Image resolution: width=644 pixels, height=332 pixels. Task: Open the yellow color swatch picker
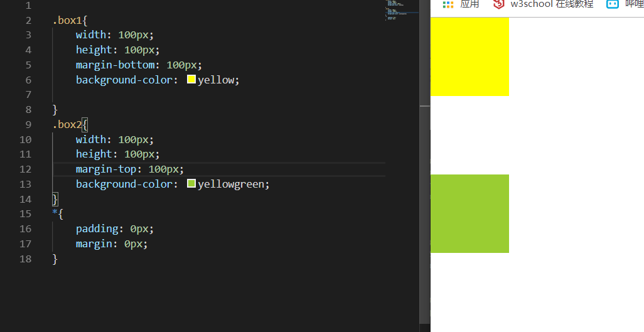[x=191, y=79]
